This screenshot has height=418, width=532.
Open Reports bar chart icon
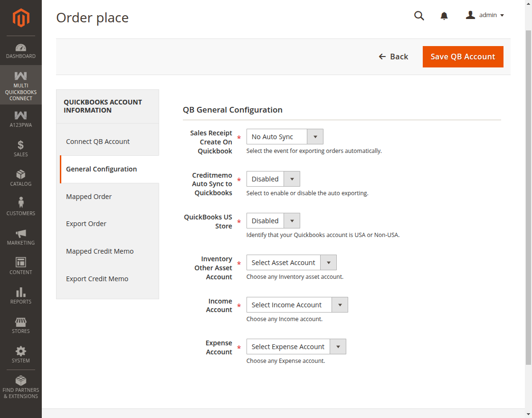[x=21, y=292]
